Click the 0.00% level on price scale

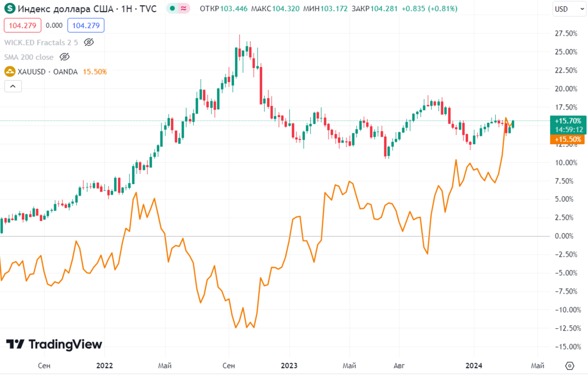[x=564, y=236]
